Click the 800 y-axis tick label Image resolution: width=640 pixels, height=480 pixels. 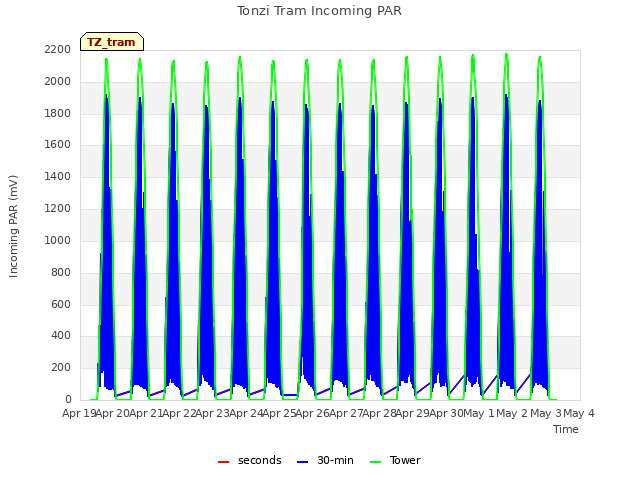(x=61, y=272)
